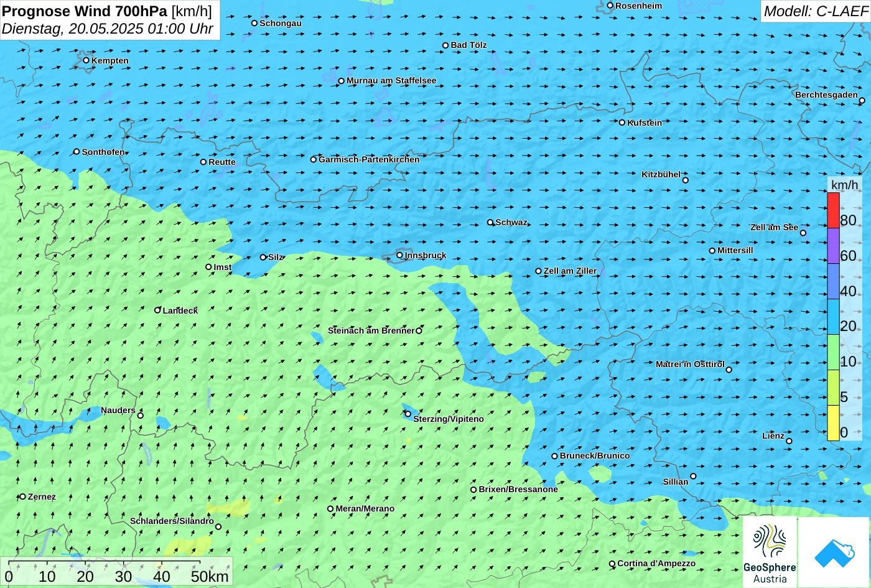Screen dimensions: 871x588
Task: Select the Sterzing/Vipiteno label
Action: coord(449,419)
